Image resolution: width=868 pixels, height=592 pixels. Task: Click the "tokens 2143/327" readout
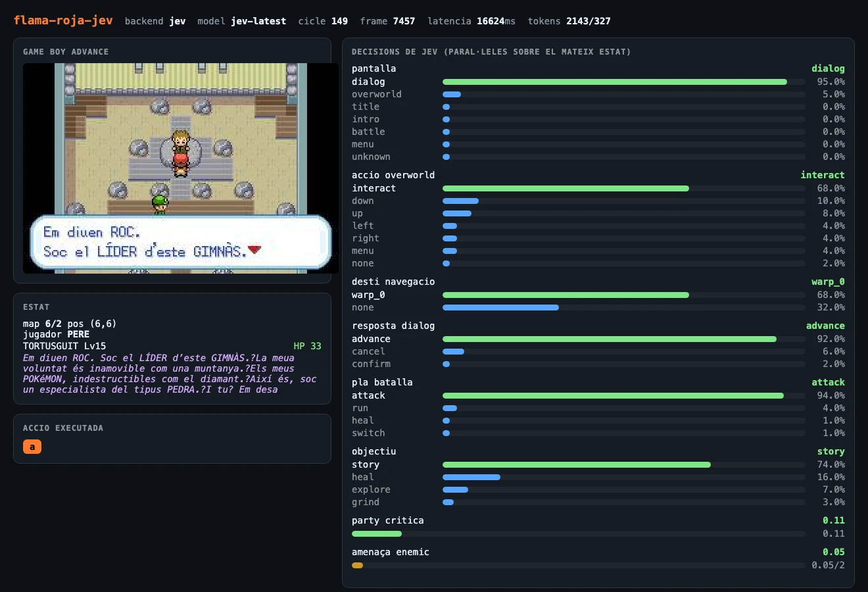(x=569, y=21)
